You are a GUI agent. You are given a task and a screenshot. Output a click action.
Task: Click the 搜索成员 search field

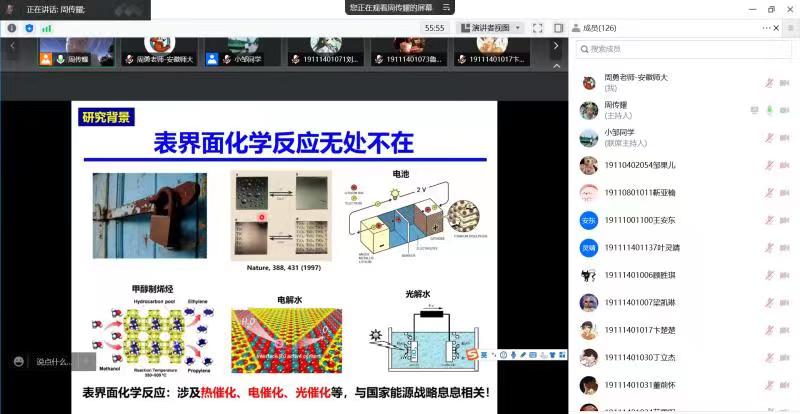tap(680, 48)
